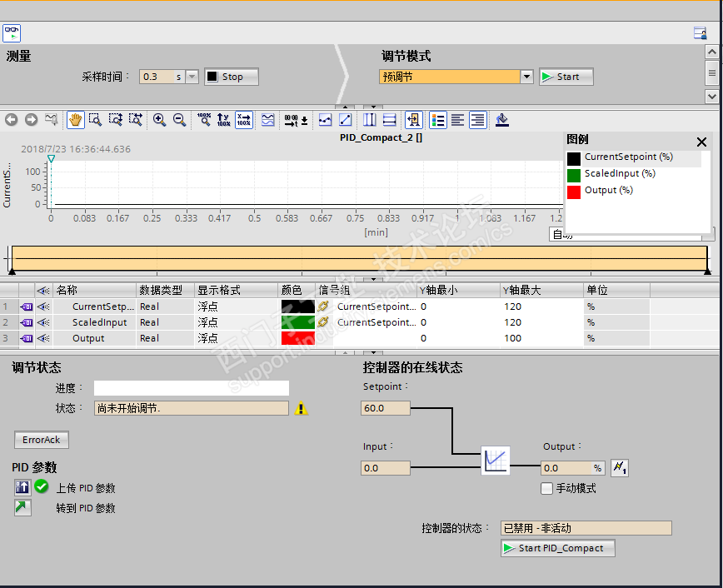Click the scroll down arrow on the right
723x588 pixels.
[x=712, y=96]
